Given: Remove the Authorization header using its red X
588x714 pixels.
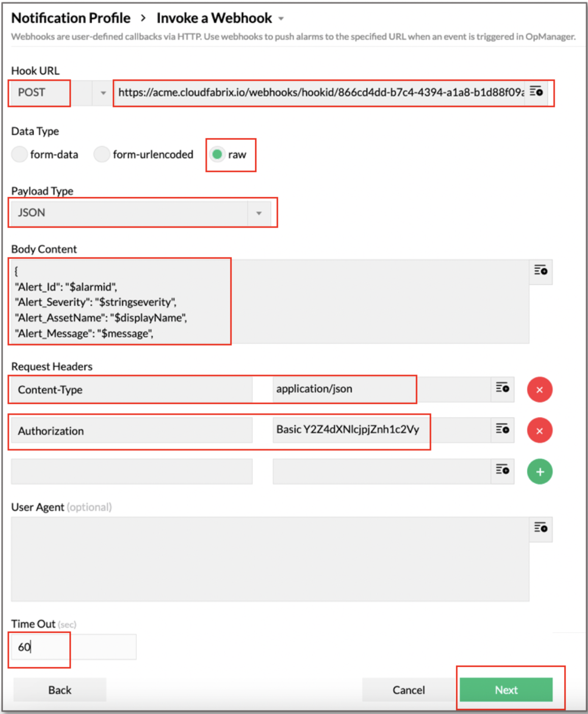Looking at the screenshot, I should [x=540, y=430].
